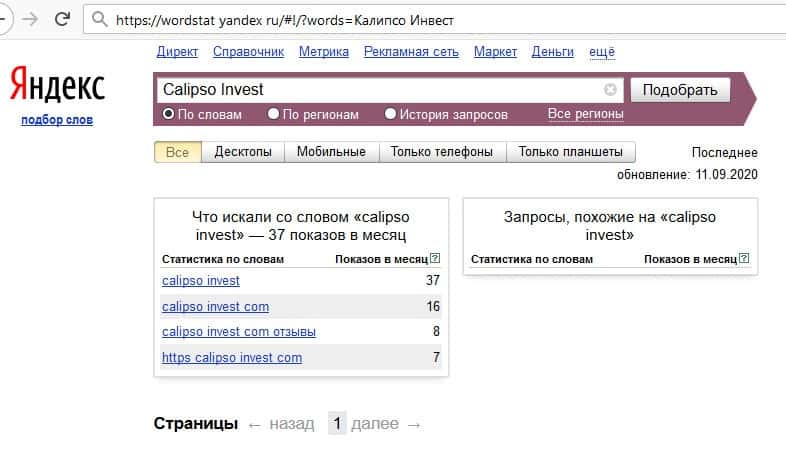Click the Яндекс logo
The height and width of the screenshot is (456, 786).
(57, 88)
